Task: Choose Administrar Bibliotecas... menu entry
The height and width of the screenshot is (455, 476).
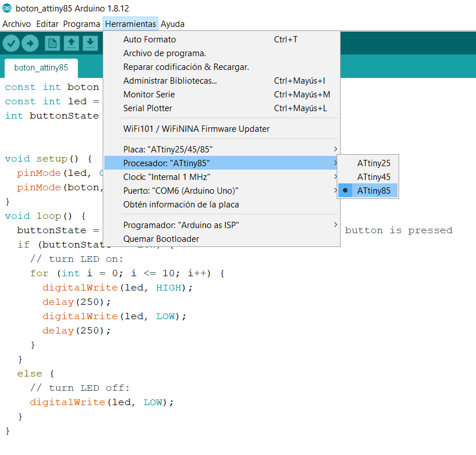Action: [x=170, y=81]
